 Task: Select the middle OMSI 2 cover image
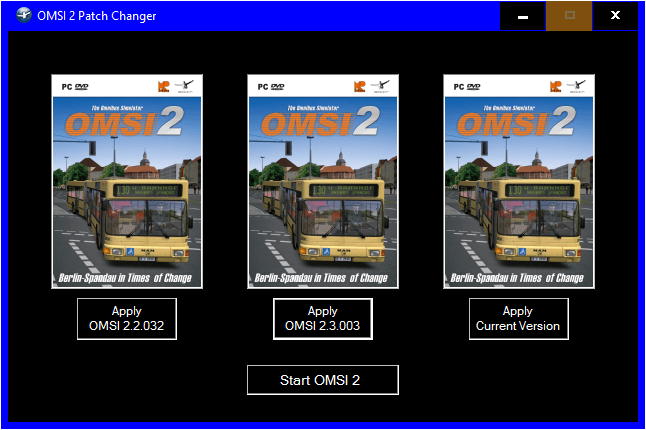(x=323, y=181)
